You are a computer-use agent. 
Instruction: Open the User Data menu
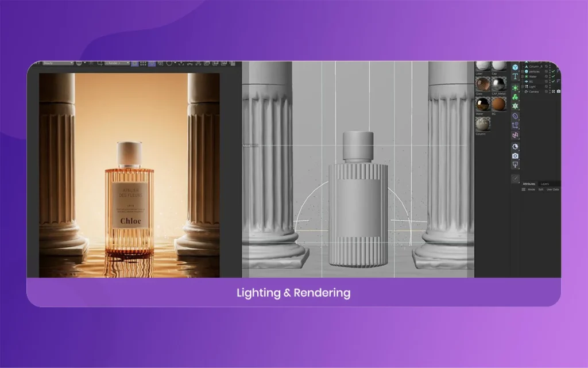pos(553,190)
